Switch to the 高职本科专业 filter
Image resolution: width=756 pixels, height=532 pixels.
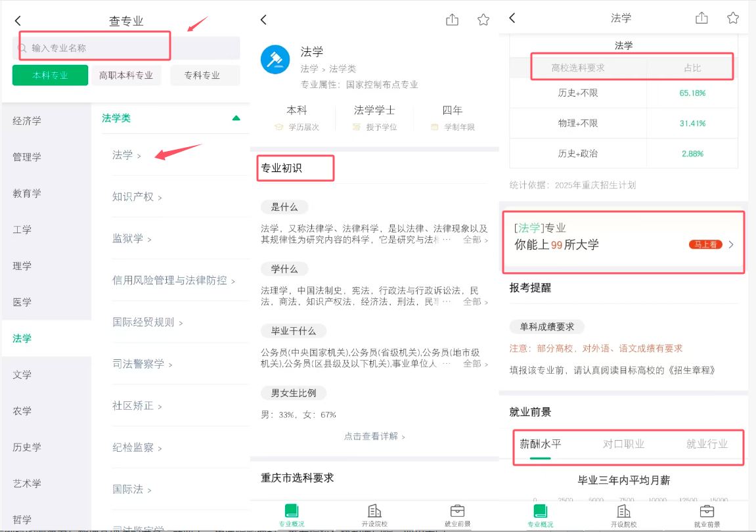126,76
